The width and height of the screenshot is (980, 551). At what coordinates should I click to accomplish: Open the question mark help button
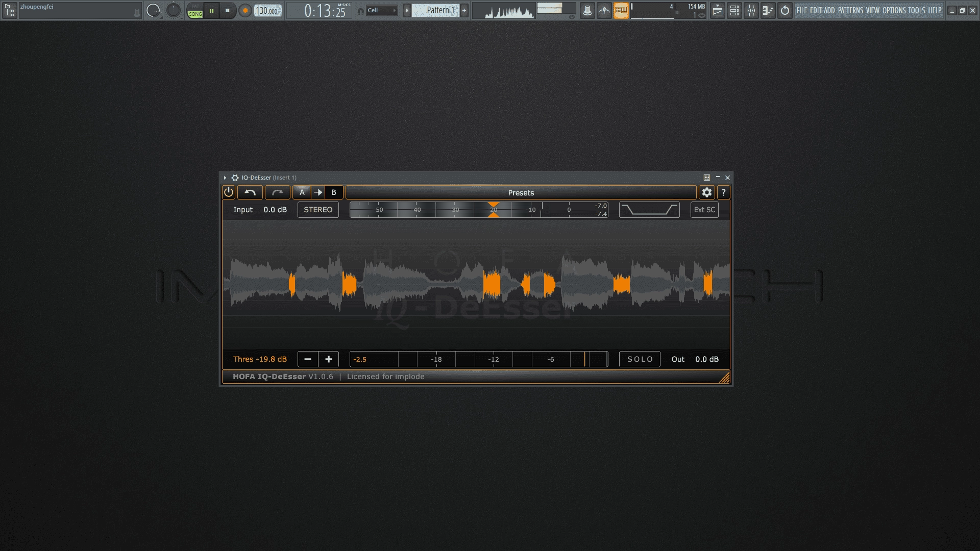tap(723, 192)
